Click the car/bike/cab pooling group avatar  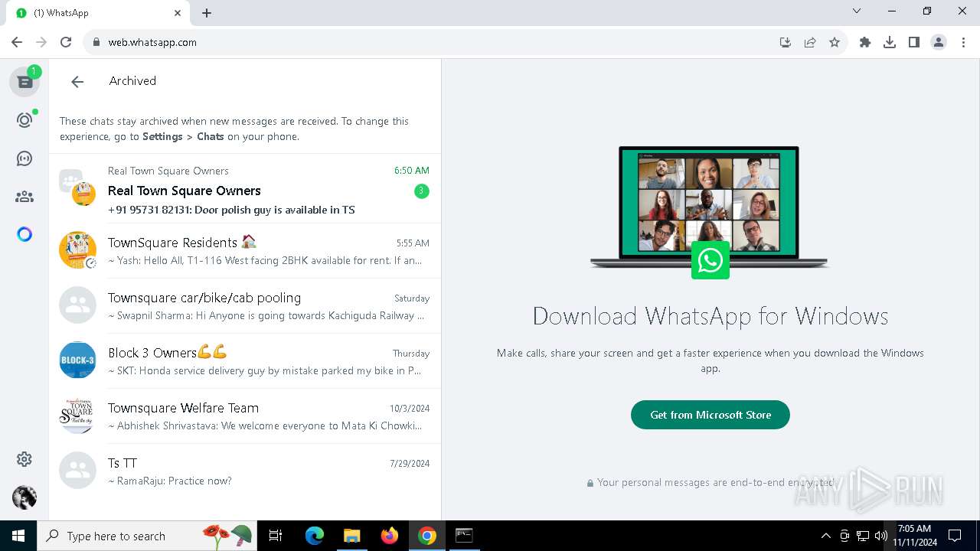click(77, 305)
